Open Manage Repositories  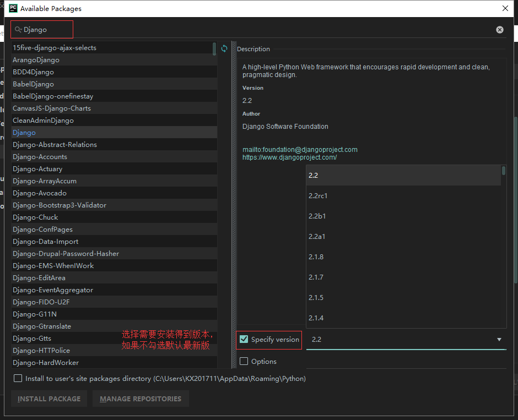pyautogui.click(x=141, y=399)
